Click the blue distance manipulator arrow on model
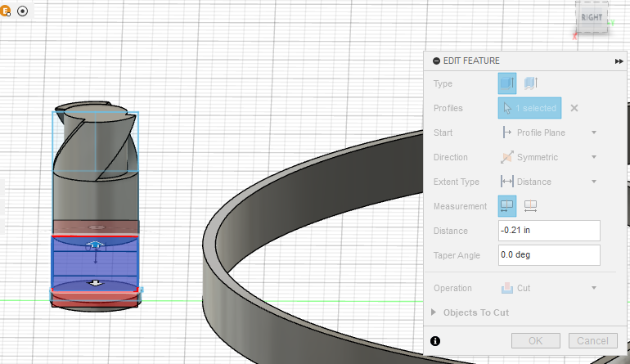Screen dimensions: 630x364 click(95, 245)
